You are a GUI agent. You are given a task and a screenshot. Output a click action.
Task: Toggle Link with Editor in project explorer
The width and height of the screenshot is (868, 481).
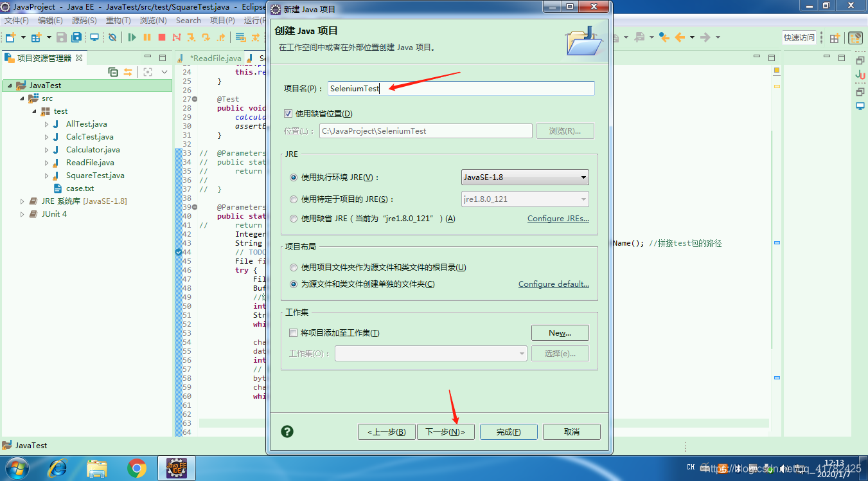[x=128, y=72]
